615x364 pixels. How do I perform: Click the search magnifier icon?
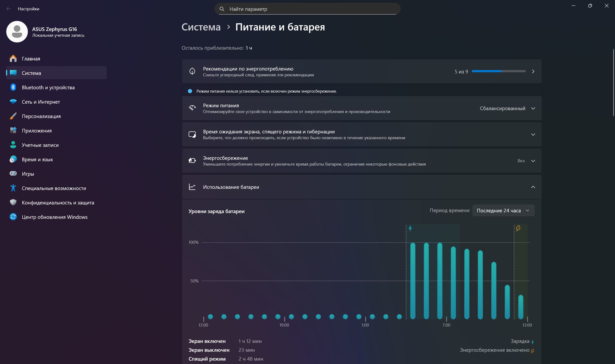click(x=222, y=9)
